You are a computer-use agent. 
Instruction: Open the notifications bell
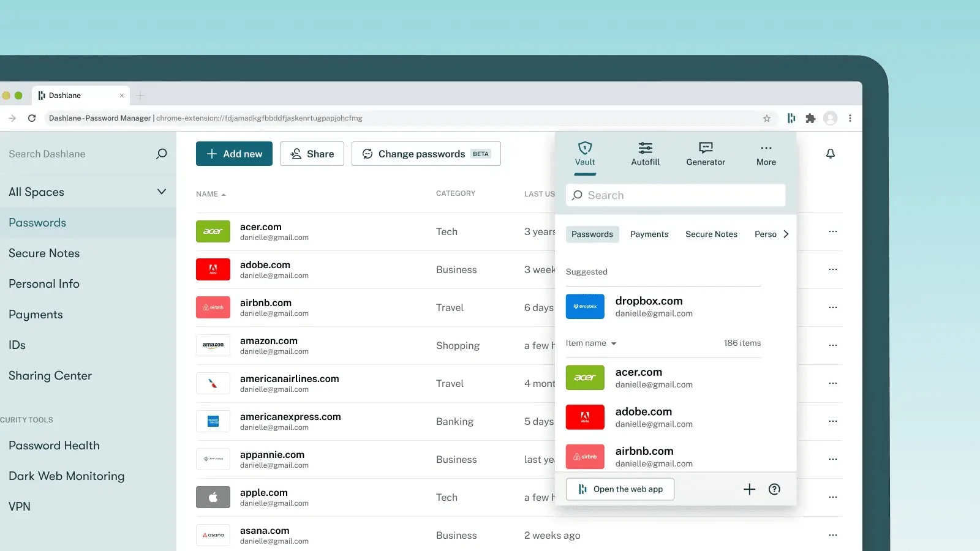pos(831,154)
